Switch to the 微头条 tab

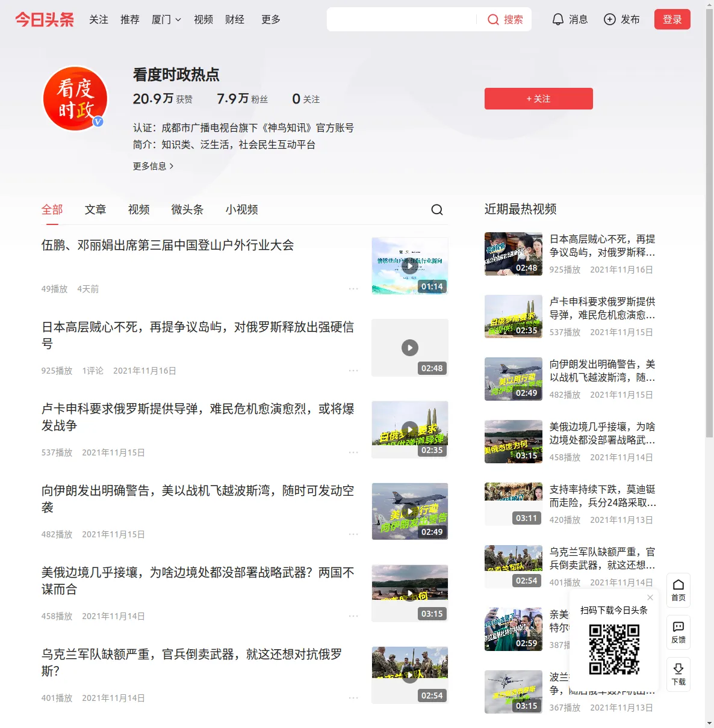click(x=187, y=209)
